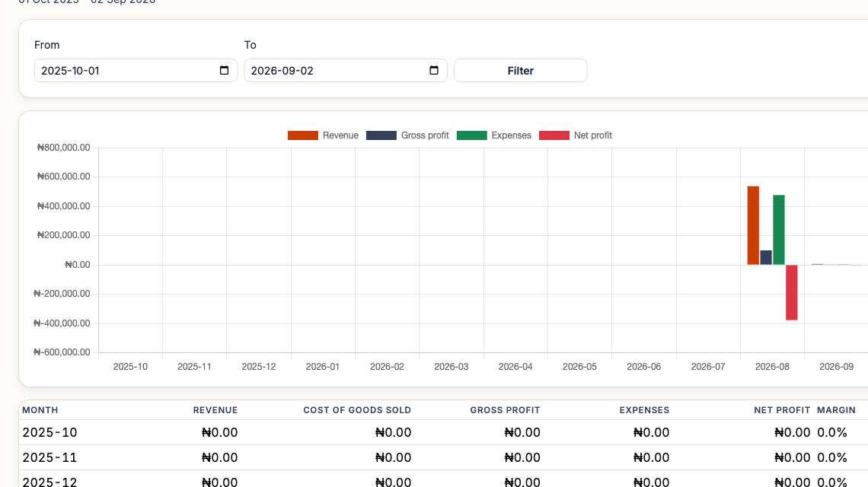This screenshot has width=868, height=487.
Task: Click the MARGIN column header
Action: [837, 410]
